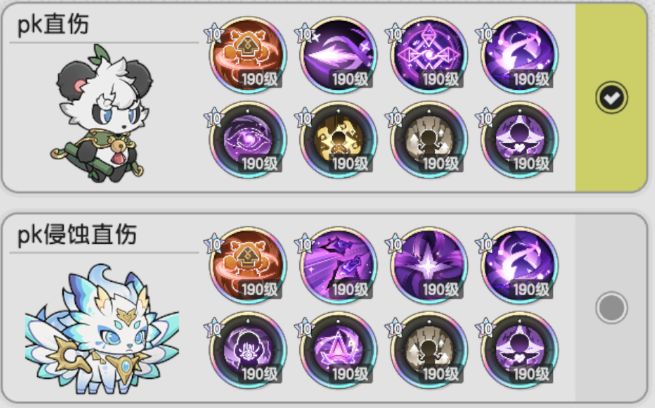Toggle the checked selector for pk直伤 preset
The height and width of the screenshot is (408, 655).
[611, 98]
